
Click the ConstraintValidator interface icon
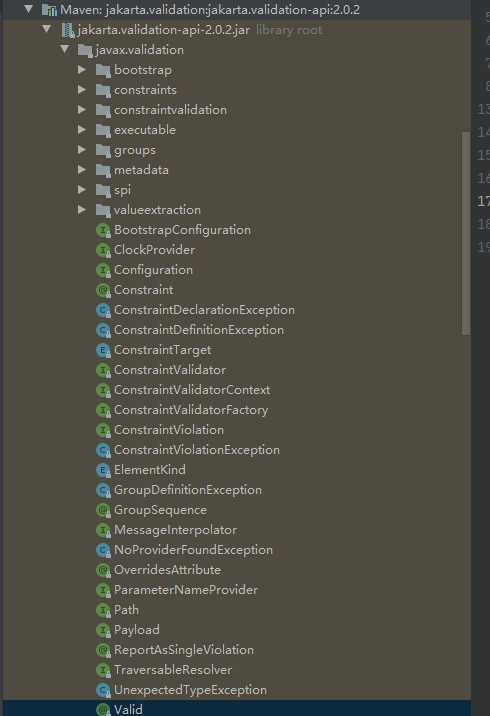[x=103, y=370]
